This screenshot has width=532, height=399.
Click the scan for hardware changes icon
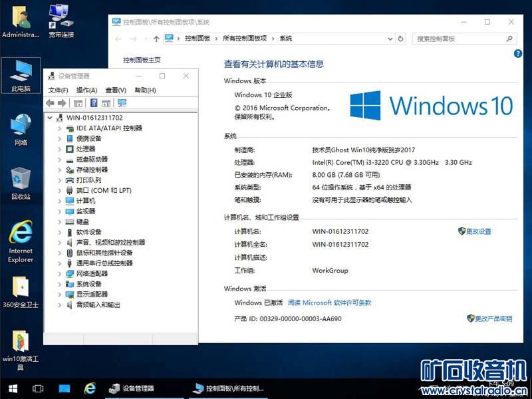(x=122, y=103)
